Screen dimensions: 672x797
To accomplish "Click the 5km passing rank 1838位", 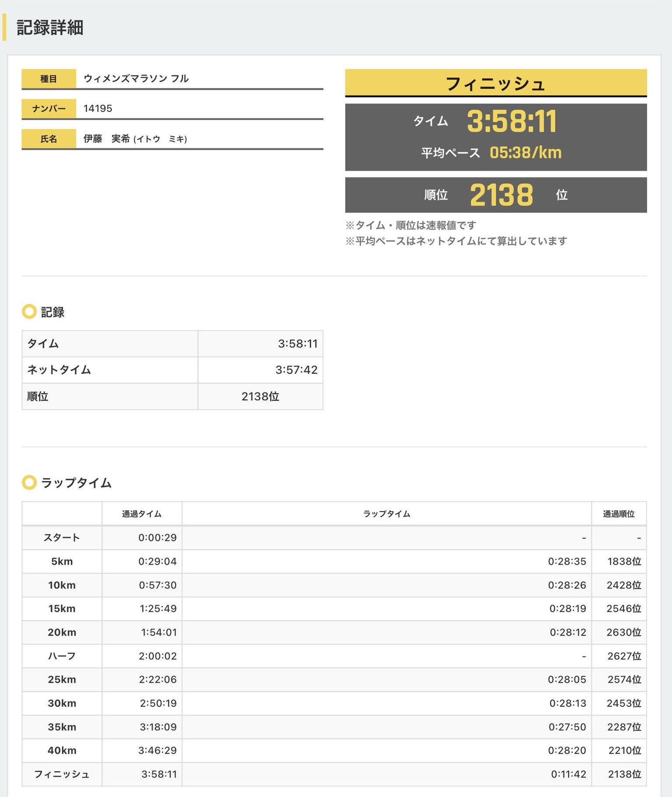I will [624, 561].
